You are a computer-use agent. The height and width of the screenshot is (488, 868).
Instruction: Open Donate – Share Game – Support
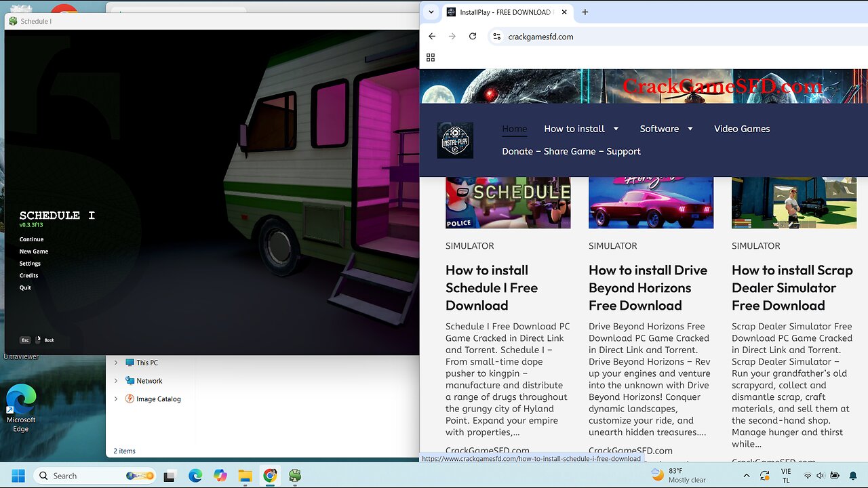[571, 151]
